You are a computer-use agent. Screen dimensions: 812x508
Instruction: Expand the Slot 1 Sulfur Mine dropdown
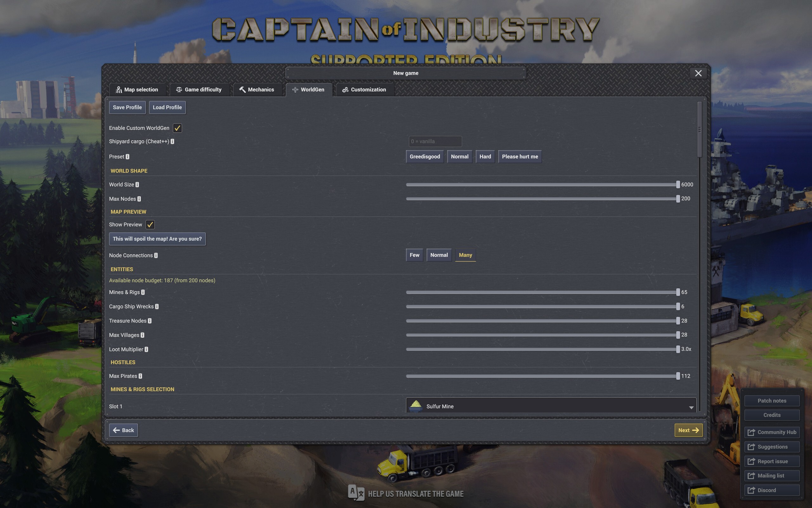coord(551,406)
